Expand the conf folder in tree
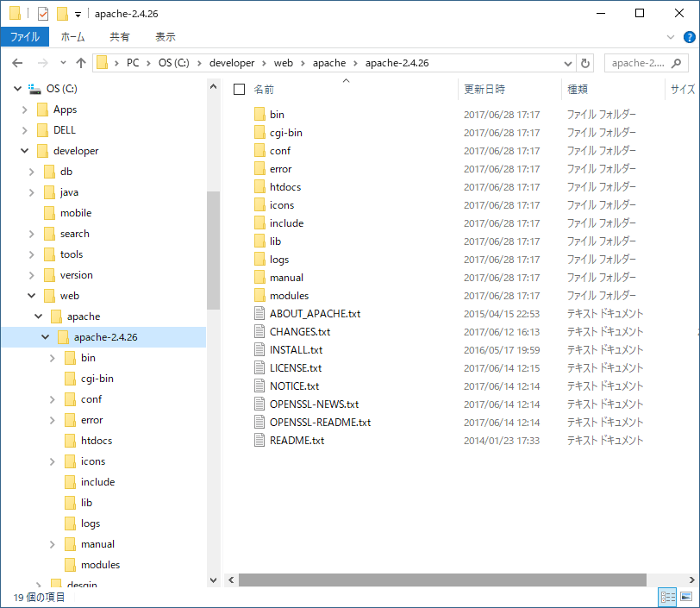The width and height of the screenshot is (700, 608). 53,399
